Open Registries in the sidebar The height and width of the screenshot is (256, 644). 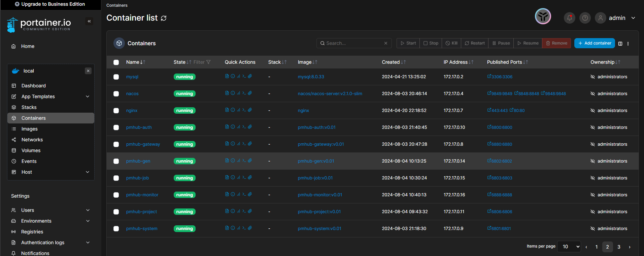tap(50, 232)
